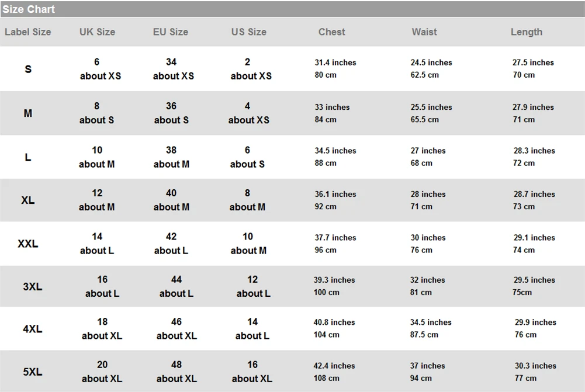Click the XXL label size cell
The image size is (585, 392).
pos(28,244)
